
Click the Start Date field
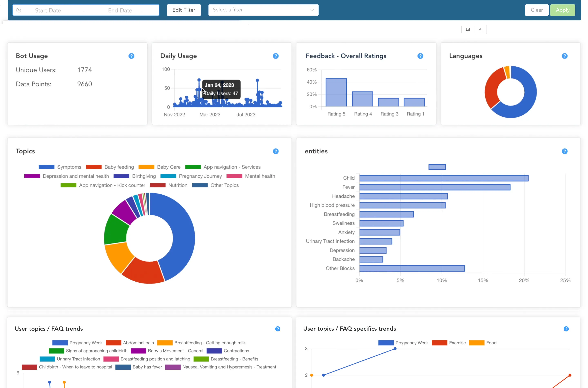tap(48, 10)
